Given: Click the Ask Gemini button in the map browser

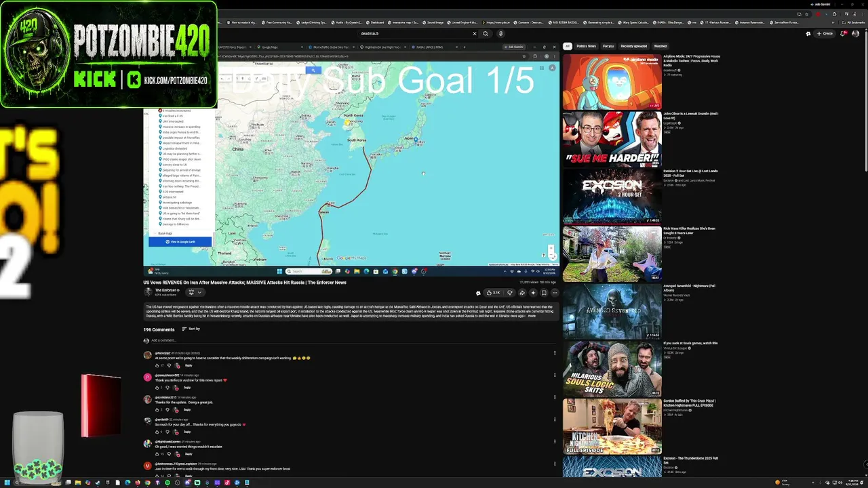Looking at the screenshot, I should [515, 47].
